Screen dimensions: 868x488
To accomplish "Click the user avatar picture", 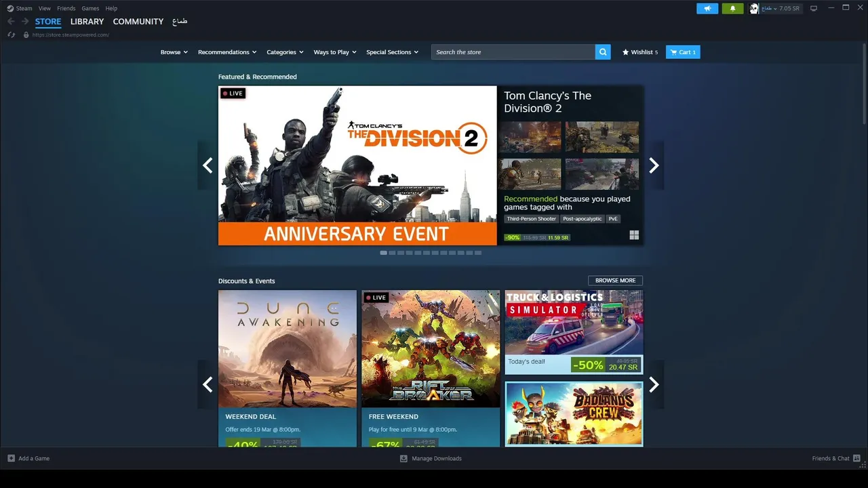I will [x=753, y=8].
